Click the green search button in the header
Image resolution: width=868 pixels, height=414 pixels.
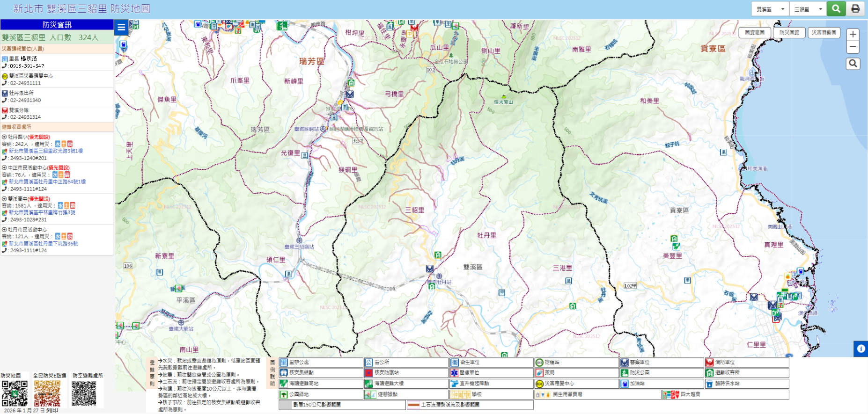coord(836,9)
